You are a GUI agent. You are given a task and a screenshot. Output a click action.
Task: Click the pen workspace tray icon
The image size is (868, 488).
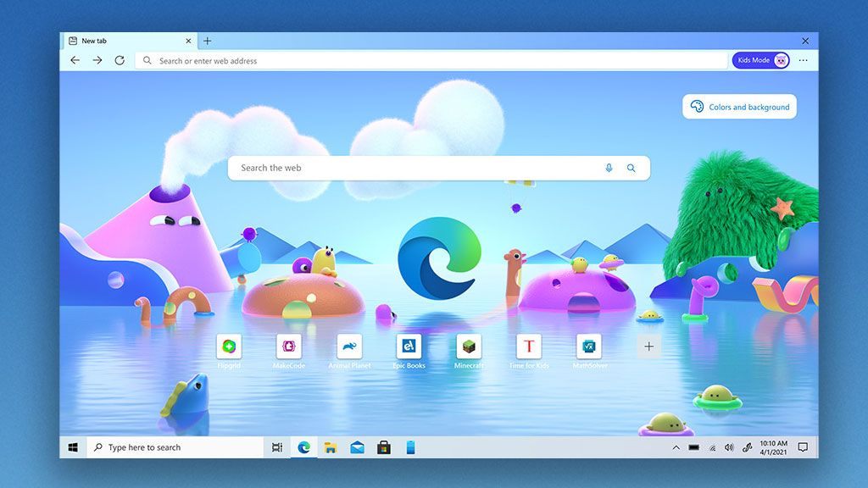coord(747,447)
